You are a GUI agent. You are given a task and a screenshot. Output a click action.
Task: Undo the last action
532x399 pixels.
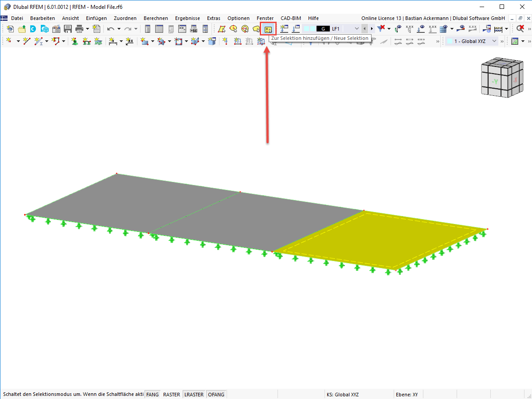[x=111, y=29]
